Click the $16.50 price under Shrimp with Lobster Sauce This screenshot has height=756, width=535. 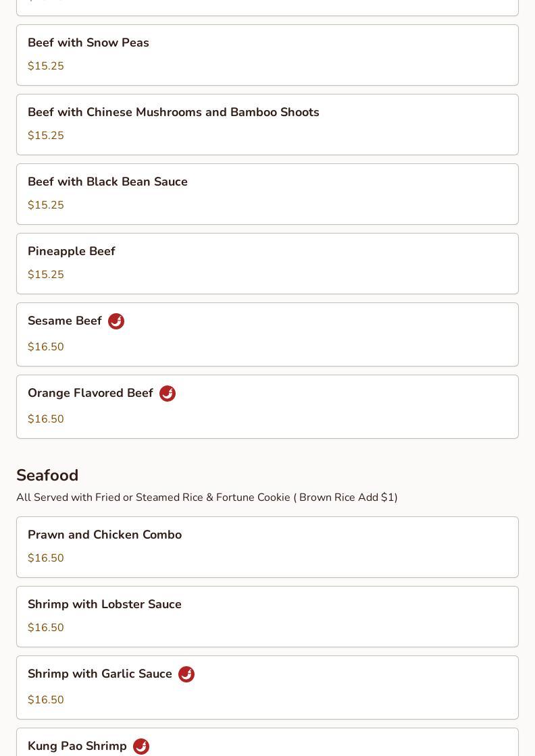pyautogui.click(x=46, y=627)
